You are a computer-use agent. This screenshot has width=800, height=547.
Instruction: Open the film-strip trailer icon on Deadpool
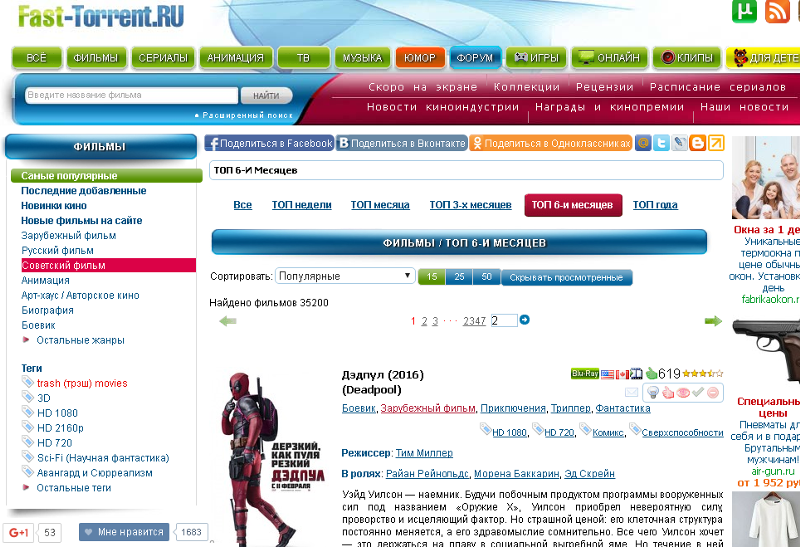636,374
